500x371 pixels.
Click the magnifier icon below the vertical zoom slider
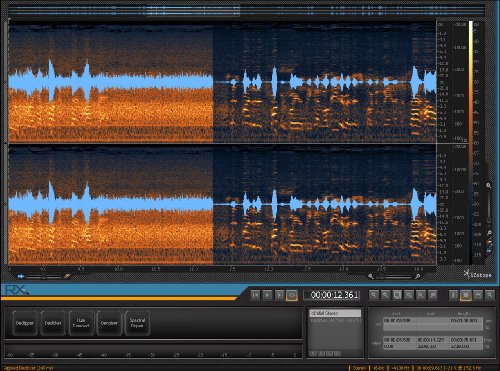pyautogui.click(x=489, y=232)
